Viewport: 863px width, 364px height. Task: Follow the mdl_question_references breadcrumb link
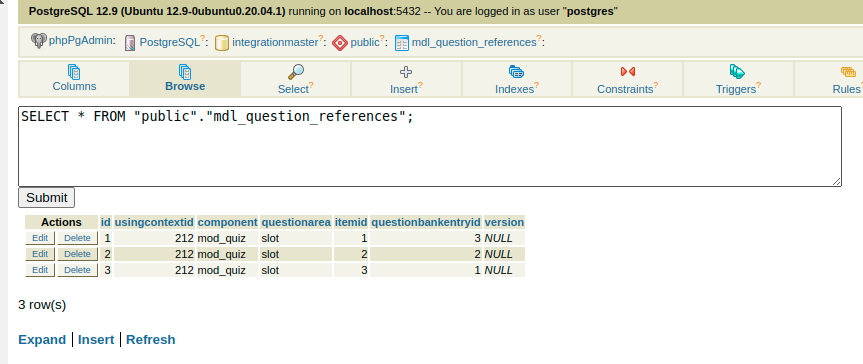click(x=474, y=42)
